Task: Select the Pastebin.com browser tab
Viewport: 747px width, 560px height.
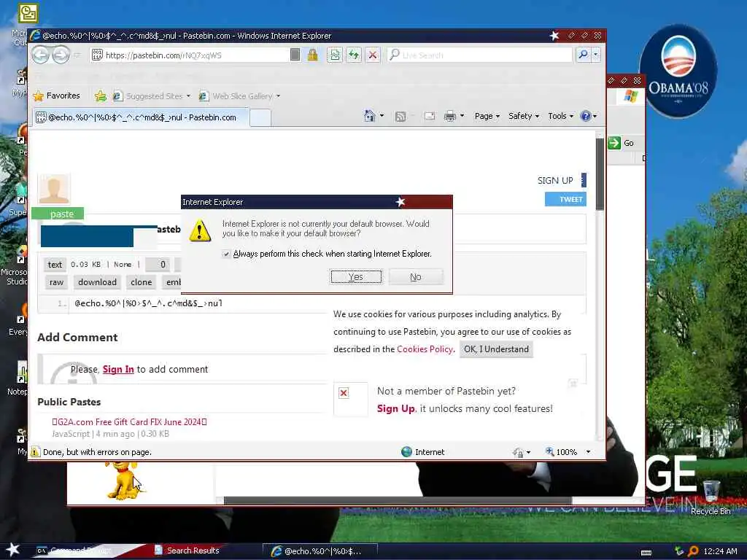Action: [x=141, y=117]
